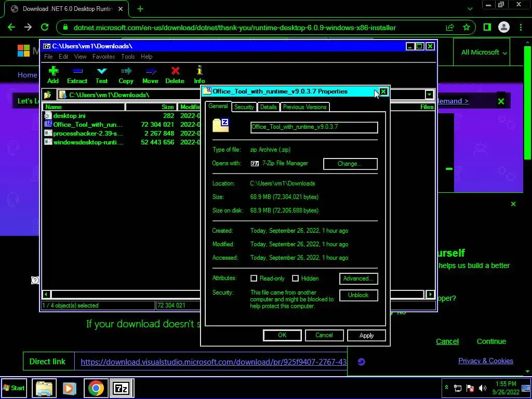
Task: Click Cancel in the Properties dialog
Action: (x=324, y=335)
